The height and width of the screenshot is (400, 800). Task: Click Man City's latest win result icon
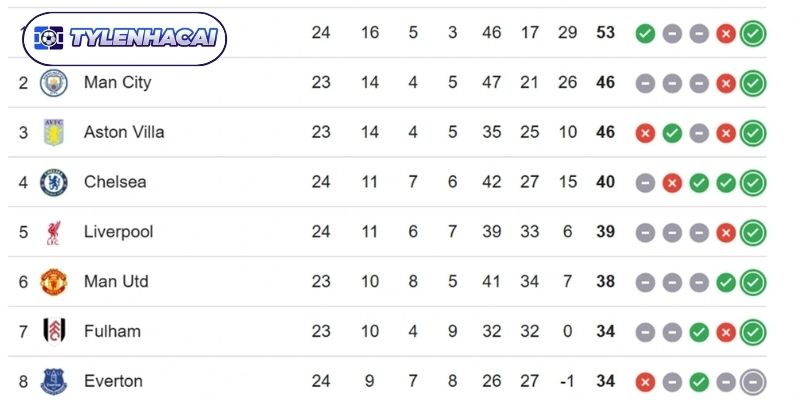753,83
